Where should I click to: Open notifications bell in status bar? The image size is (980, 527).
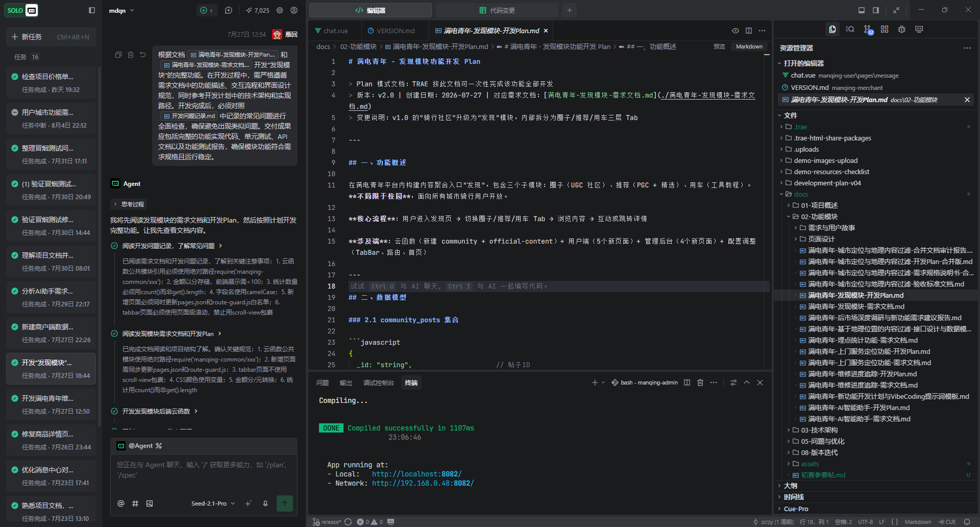click(967, 522)
